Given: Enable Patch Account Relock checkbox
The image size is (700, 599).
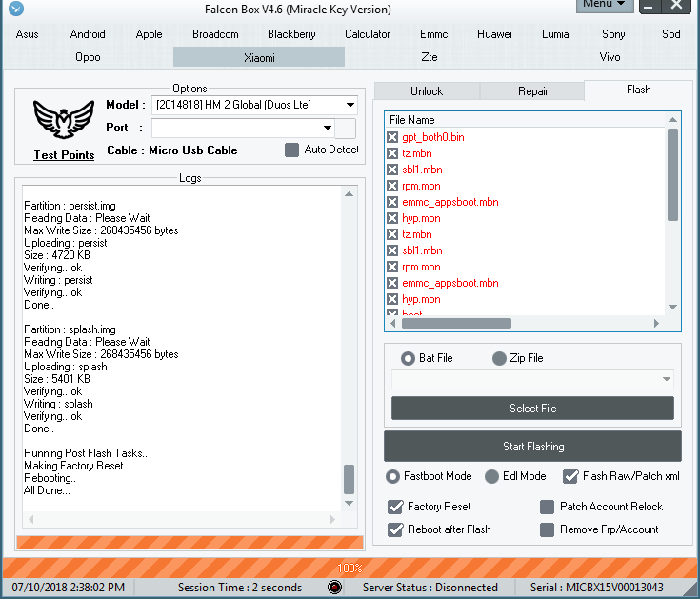Looking at the screenshot, I should pyautogui.click(x=547, y=507).
